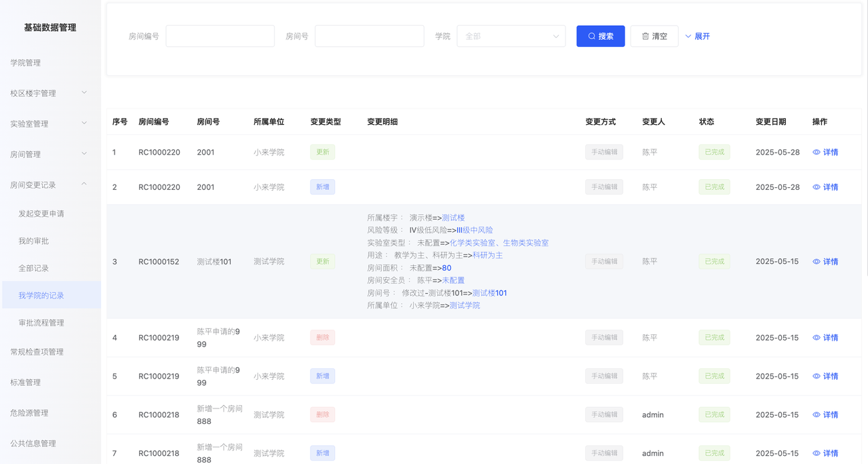
Task: Click the date 2025-05-28 in row 1
Action: [x=778, y=153]
